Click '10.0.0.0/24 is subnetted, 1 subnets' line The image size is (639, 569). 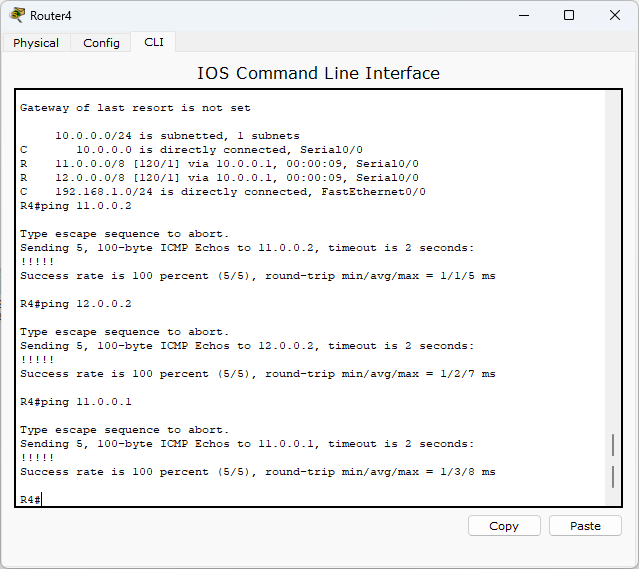[x=177, y=136]
